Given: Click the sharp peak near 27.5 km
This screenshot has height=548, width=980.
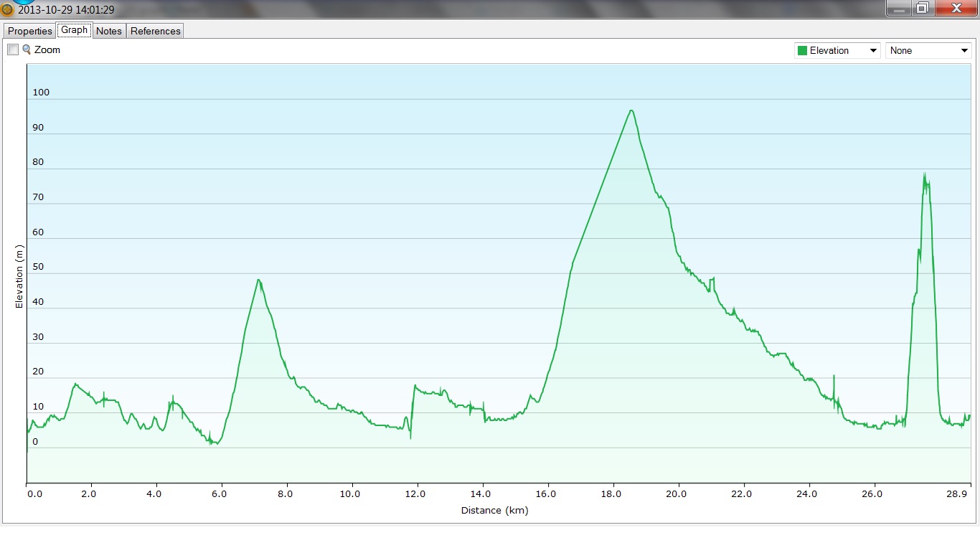Looking at the screenshot, I should (x=925, y=174).
